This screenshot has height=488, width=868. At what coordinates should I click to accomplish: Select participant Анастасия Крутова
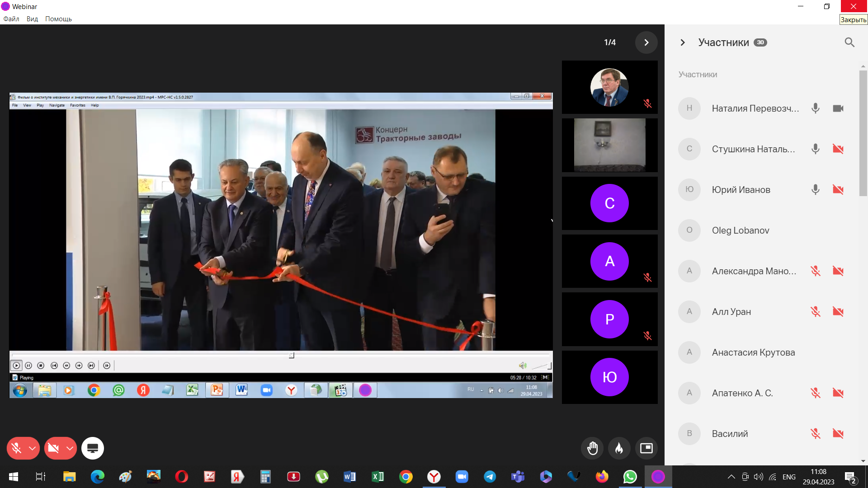[x=762, y=352]
